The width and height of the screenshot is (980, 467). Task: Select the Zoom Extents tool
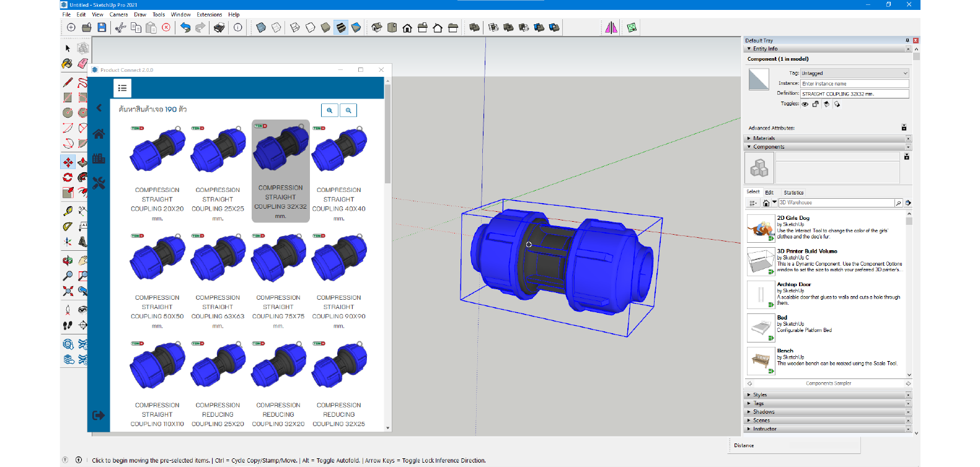[68, 290]
